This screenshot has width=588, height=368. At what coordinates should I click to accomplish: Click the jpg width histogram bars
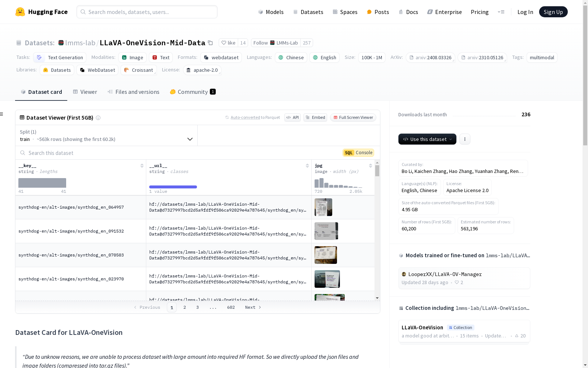click(338, 183)
